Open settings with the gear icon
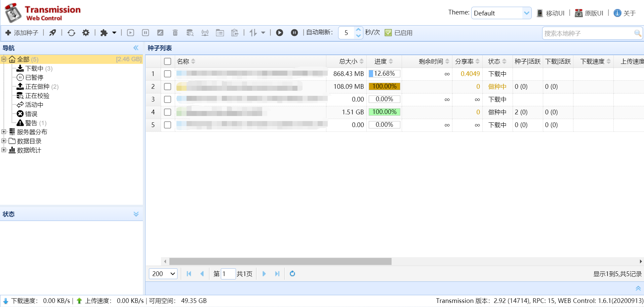 86,33
